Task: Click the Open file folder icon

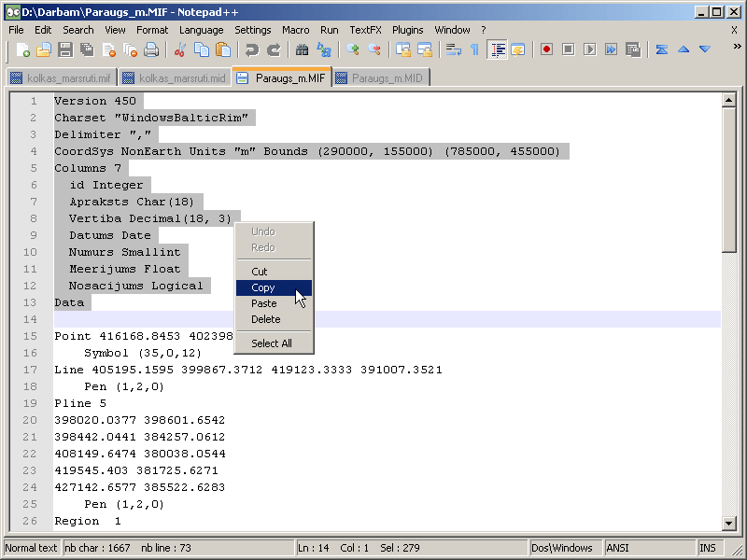Action: [x=44, y=49]
